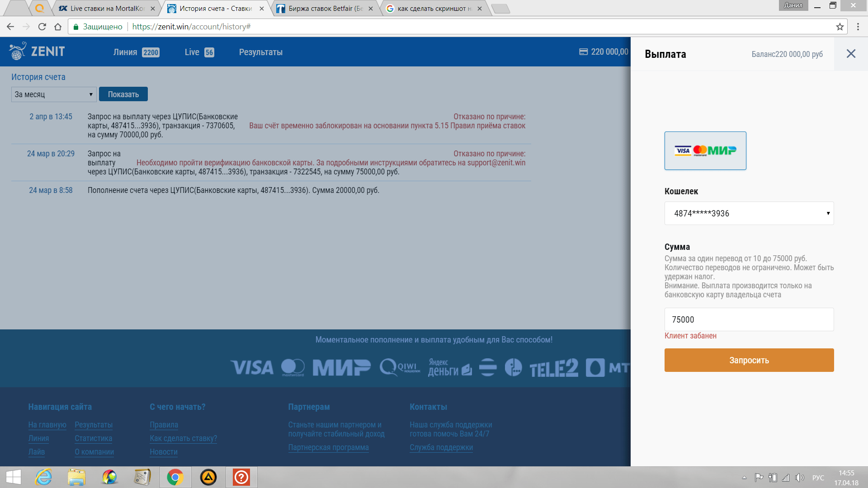Image resolution: width=868 pixels, height=488 pixels.
Task: Open the Windows Start menu
Action: coord(13,477)
